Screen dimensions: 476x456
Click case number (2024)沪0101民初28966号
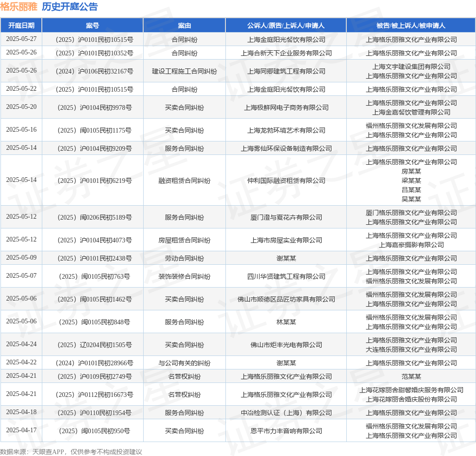coord(94,363)
